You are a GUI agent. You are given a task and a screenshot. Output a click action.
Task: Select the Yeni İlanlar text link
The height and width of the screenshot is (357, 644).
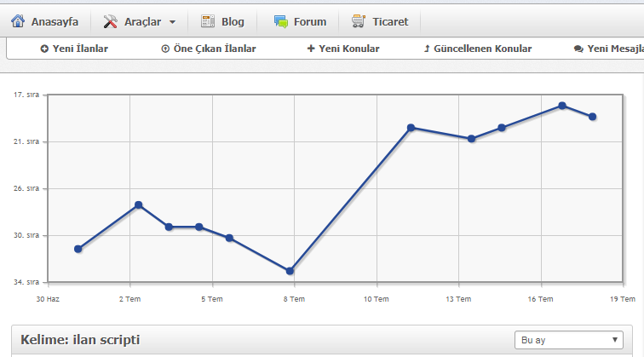point(80,49)
